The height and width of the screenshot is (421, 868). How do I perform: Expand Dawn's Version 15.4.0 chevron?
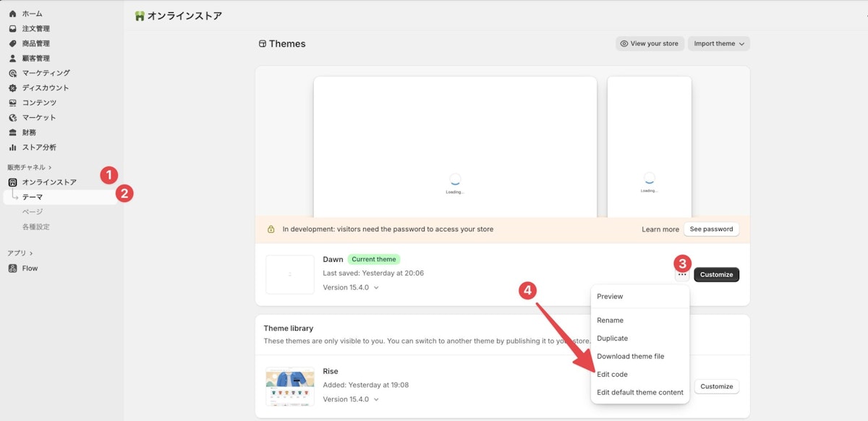375,288
